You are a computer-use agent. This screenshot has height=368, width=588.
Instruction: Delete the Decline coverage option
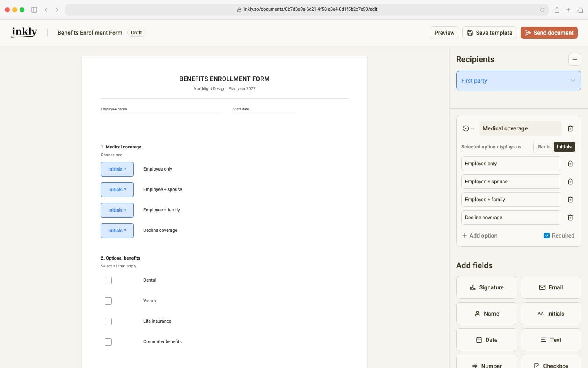tap(570, 218)
